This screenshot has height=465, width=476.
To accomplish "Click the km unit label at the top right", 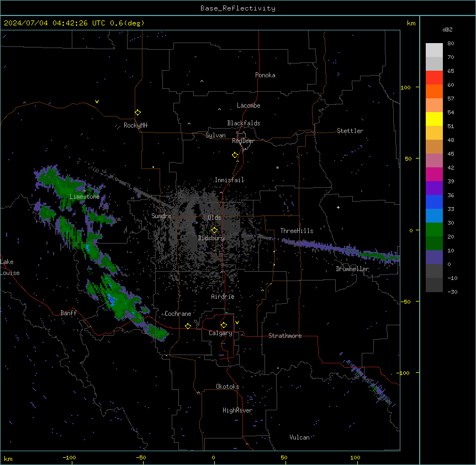I will coord(411,23).
